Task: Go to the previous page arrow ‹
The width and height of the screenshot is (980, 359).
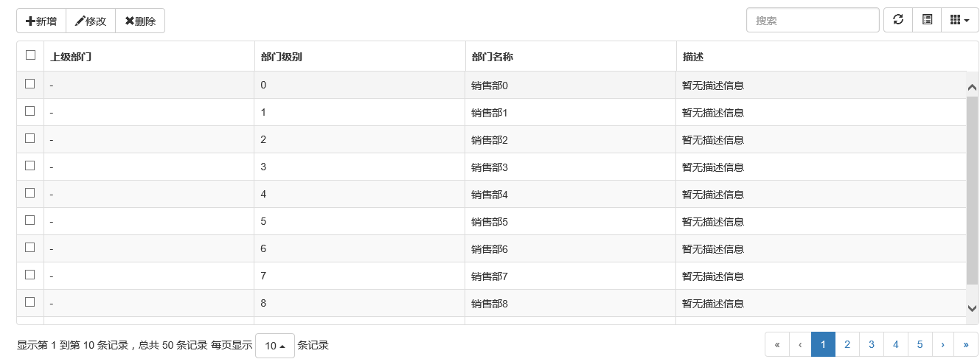Action: point(800,344)
